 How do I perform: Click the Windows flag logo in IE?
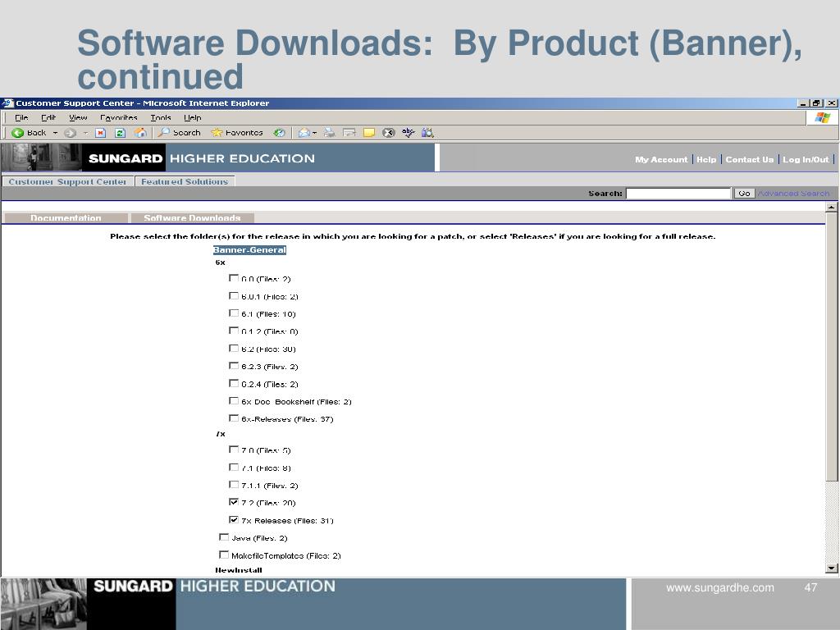click(823, 118)
